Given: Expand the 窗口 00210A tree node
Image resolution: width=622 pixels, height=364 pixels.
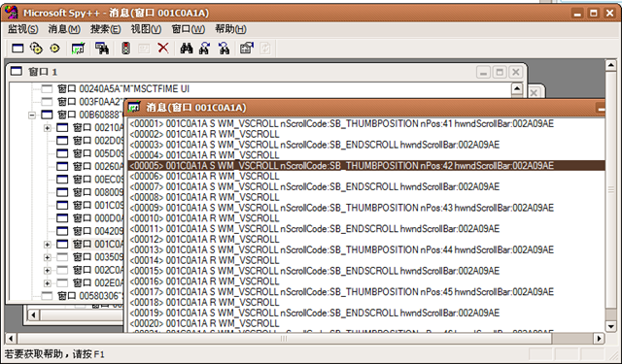Looking at the screenshot, I should (48, 128).
